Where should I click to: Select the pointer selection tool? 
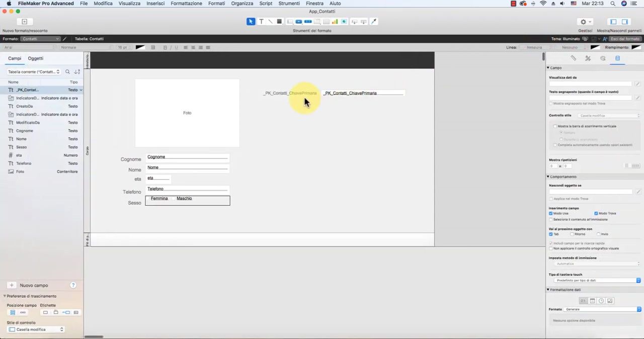pyautogui.click(x=251, y=22)
